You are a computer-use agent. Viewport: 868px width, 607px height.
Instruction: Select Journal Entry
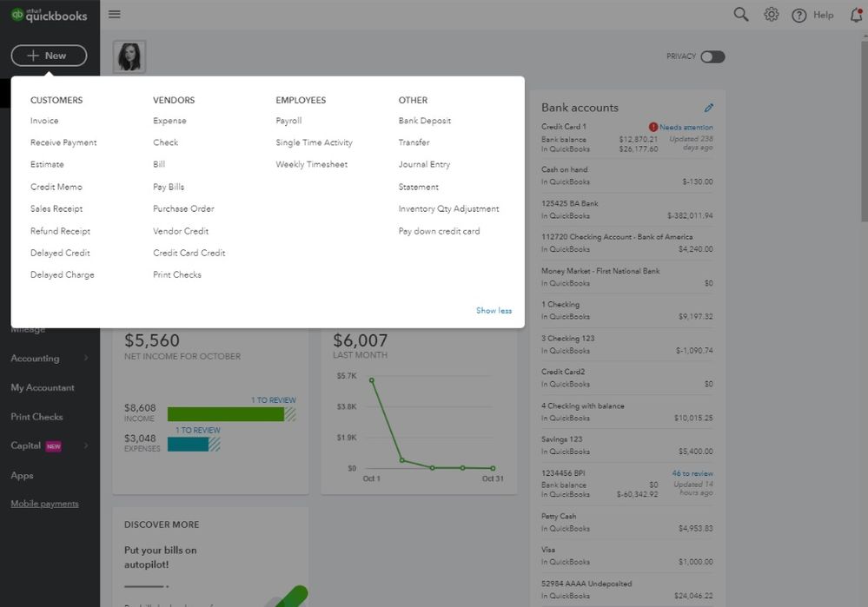click(x=425, y=164)
